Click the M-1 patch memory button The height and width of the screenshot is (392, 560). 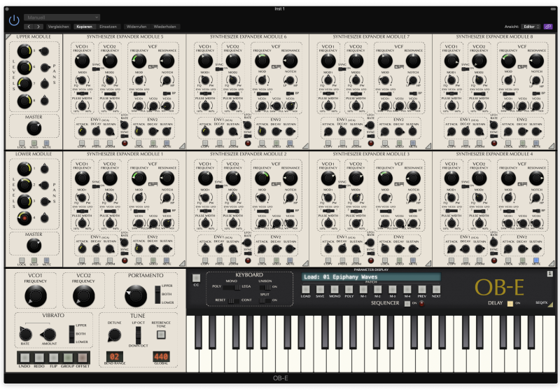(363, 289)
